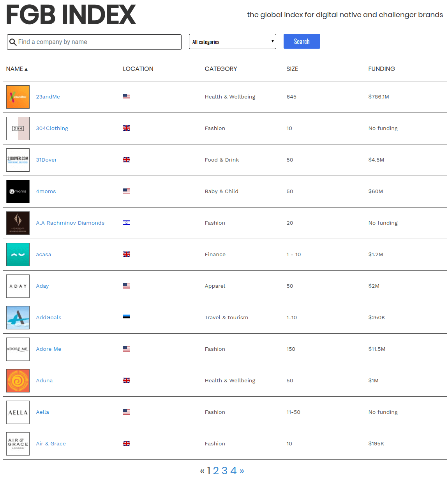The width and height of the screenshot is (448, 482).
Task: Click the 11-50 size value
Action: tap(293, 412)
